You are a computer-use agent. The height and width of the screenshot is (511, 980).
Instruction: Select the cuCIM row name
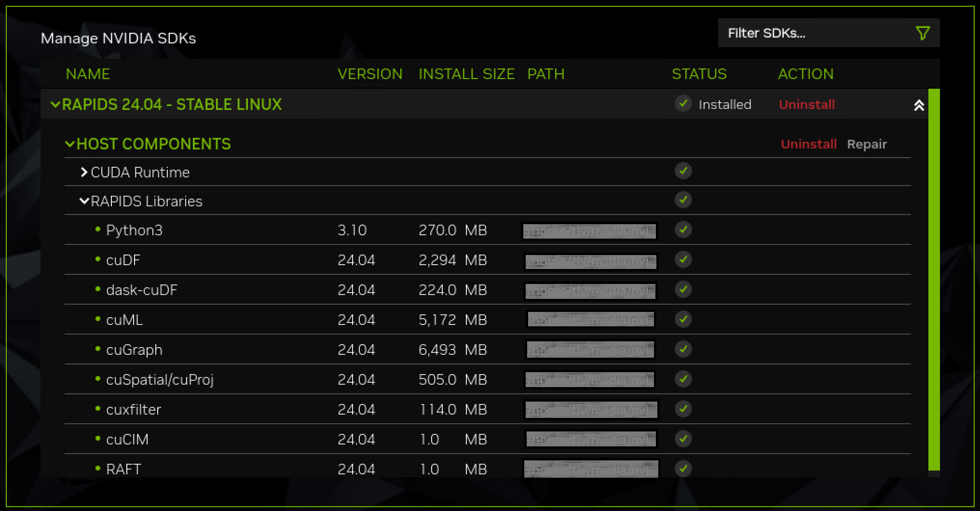[x=127, y=440]
